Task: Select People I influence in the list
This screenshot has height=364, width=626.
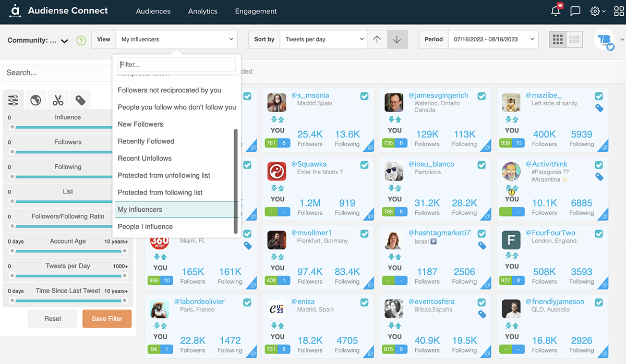Action: pos(145,226)
